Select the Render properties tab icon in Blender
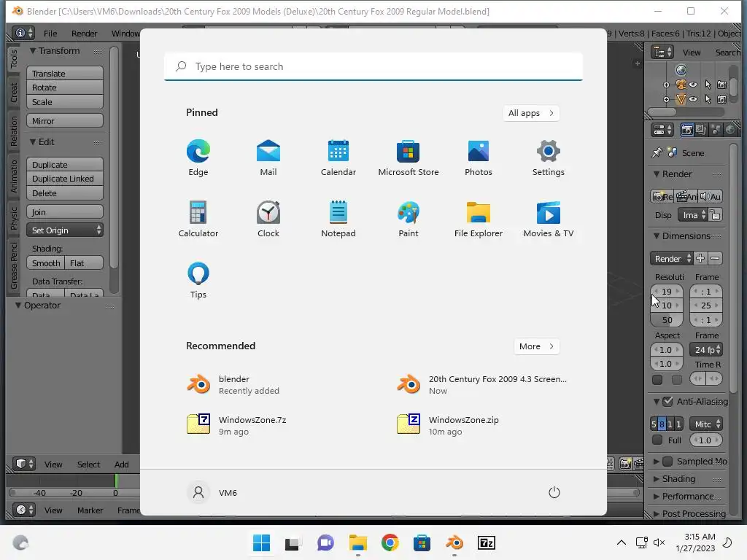The width and height of the screenshot is (747, 560). (x=686, y=130)
